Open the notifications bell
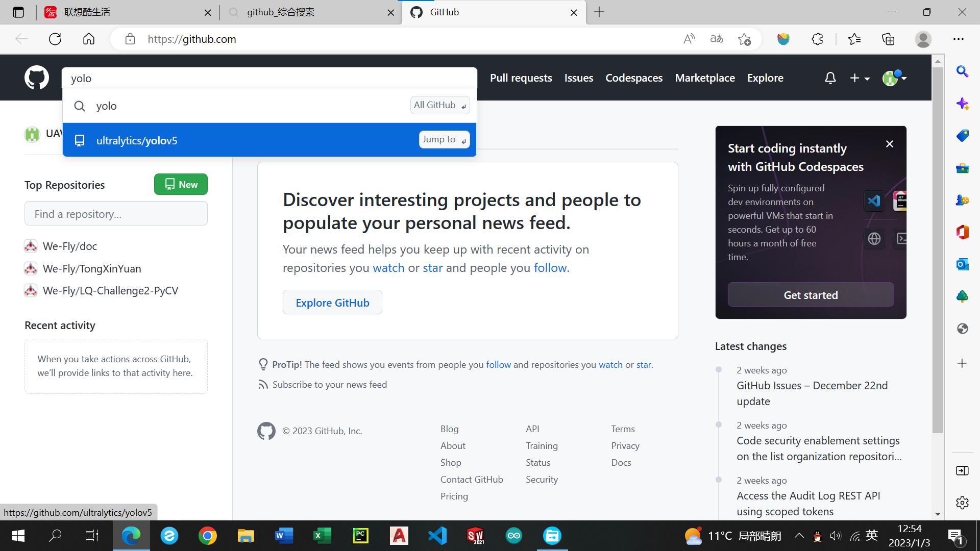The width and height of the screenshot is (980, 551). 830,78
